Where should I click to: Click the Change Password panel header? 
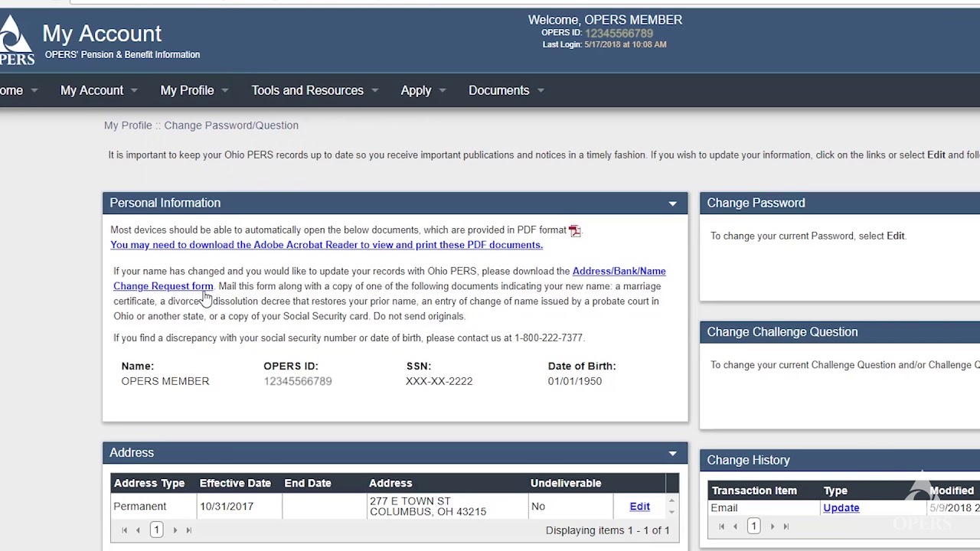pyautogui.click(x=840, y=203)
